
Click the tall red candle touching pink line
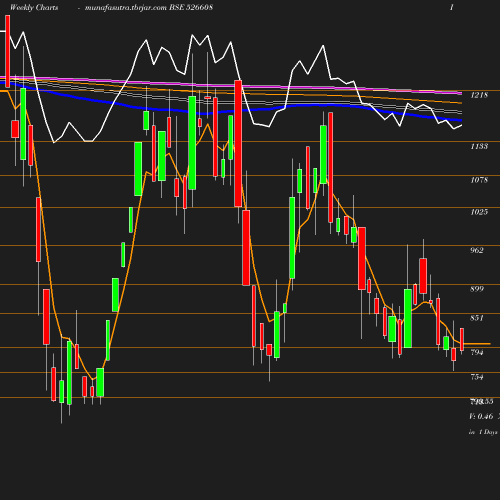(238, 143)
